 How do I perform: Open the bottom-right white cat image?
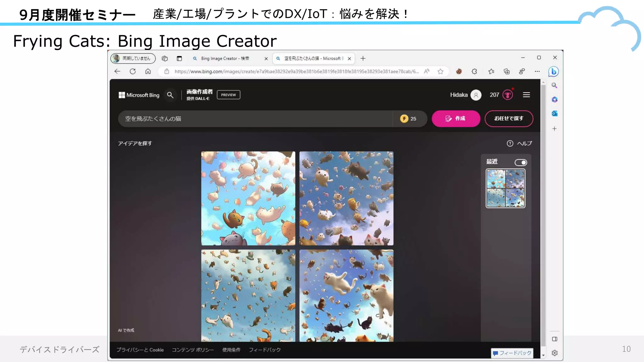pos(346,295)
